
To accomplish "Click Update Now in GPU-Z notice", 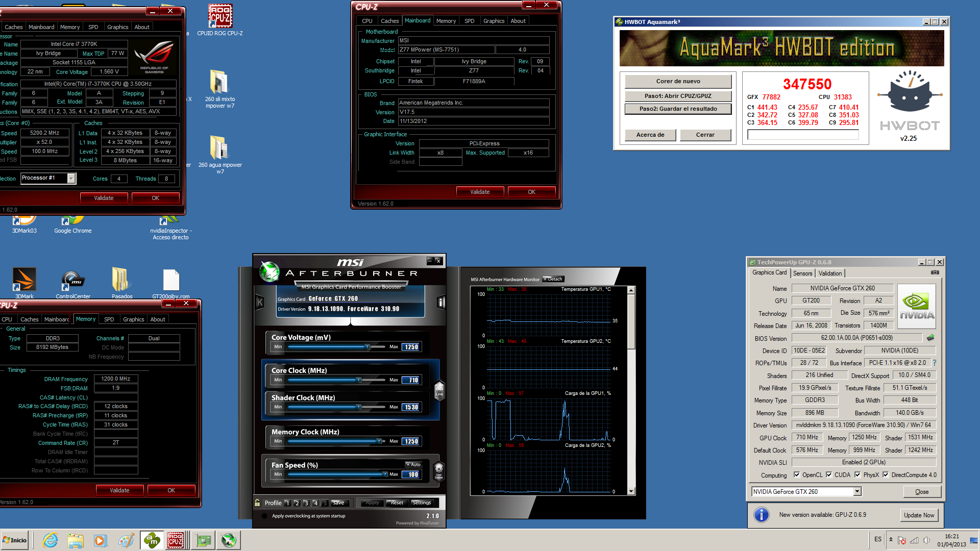I will [919, 515].
